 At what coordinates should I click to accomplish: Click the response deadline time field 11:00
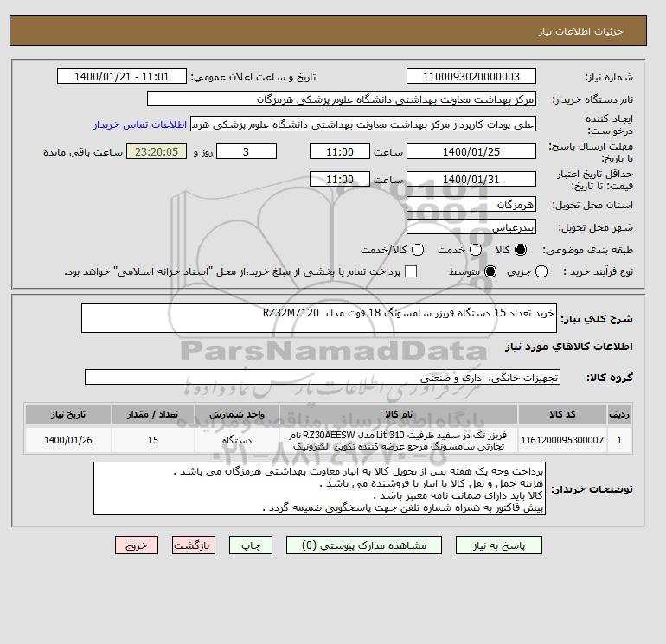point(340,151)
